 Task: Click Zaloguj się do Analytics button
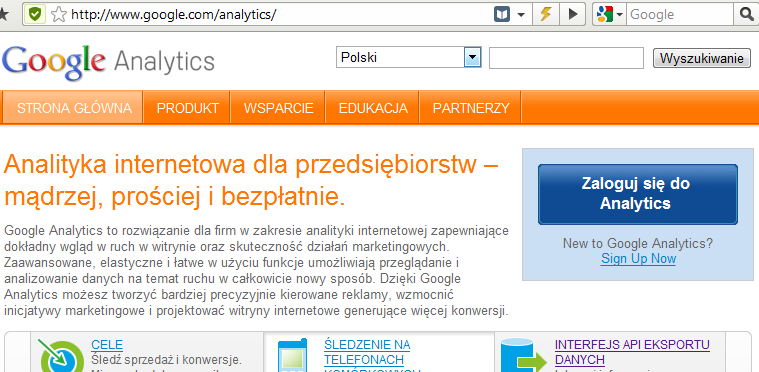coord(638,194)
